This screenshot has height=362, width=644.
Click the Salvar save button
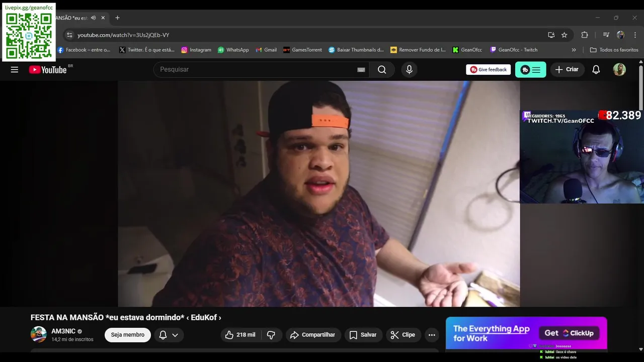[363, 335]
